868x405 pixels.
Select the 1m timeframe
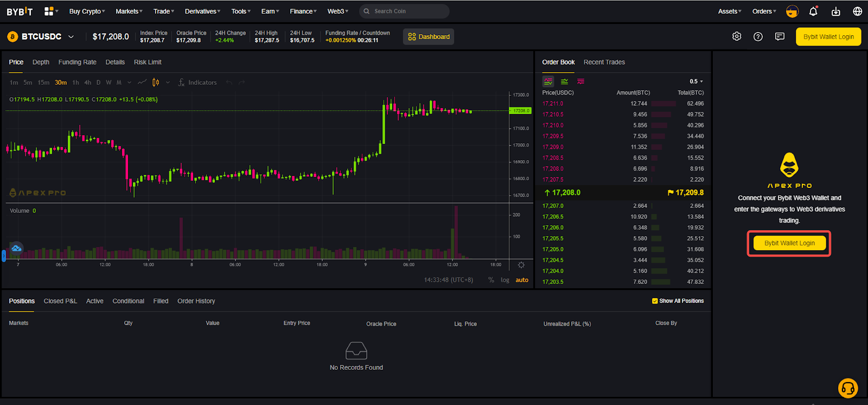[x=14, y=83]
